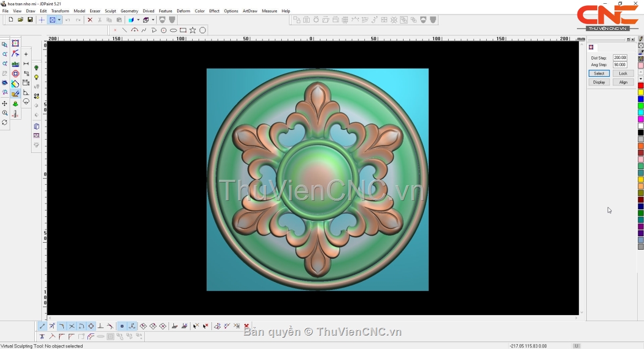Select the arc drawing tool

click(x=134, y=30)
